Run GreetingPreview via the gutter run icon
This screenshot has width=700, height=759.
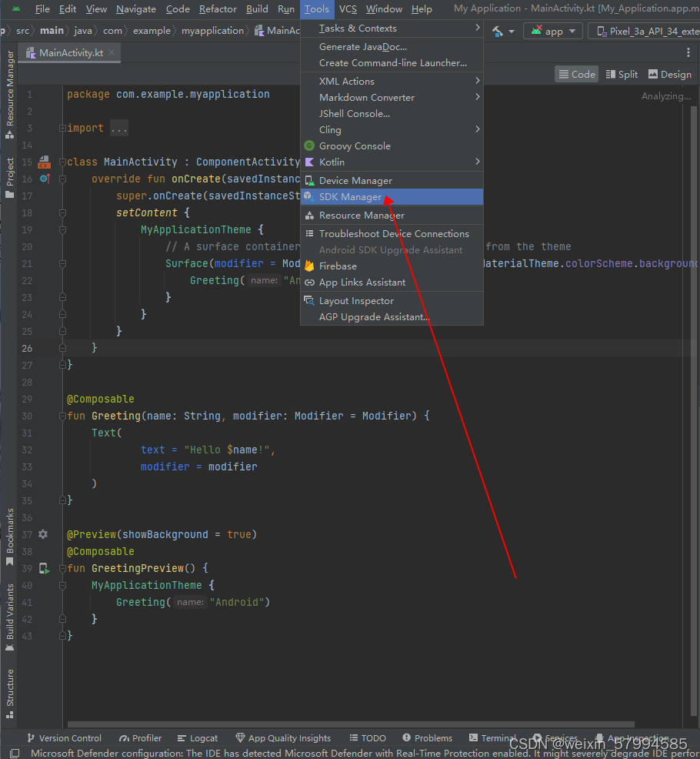click(44, 568)
